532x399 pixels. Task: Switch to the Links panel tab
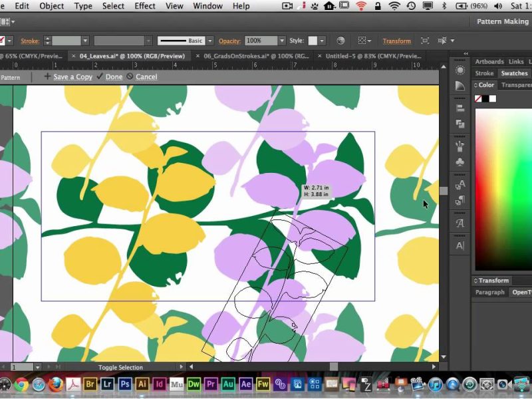point(516,61)
